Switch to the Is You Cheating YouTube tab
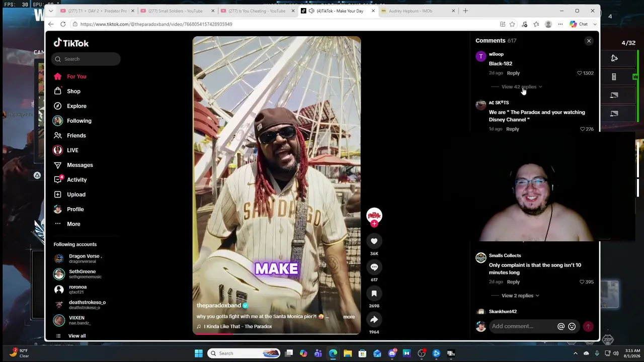 [257, 11]
